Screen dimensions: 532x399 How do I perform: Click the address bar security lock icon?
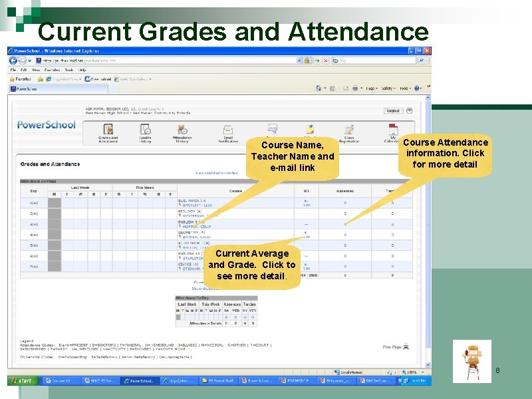[307, 61]
